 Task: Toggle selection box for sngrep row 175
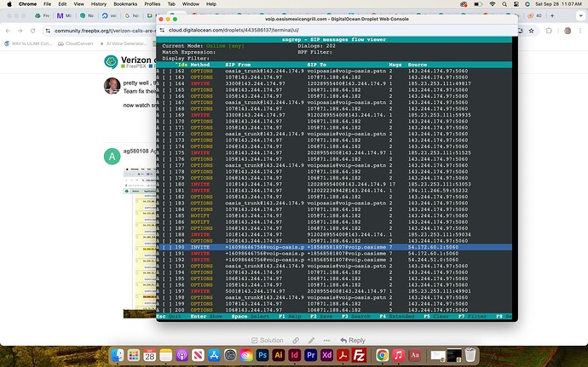pos(167,153)
